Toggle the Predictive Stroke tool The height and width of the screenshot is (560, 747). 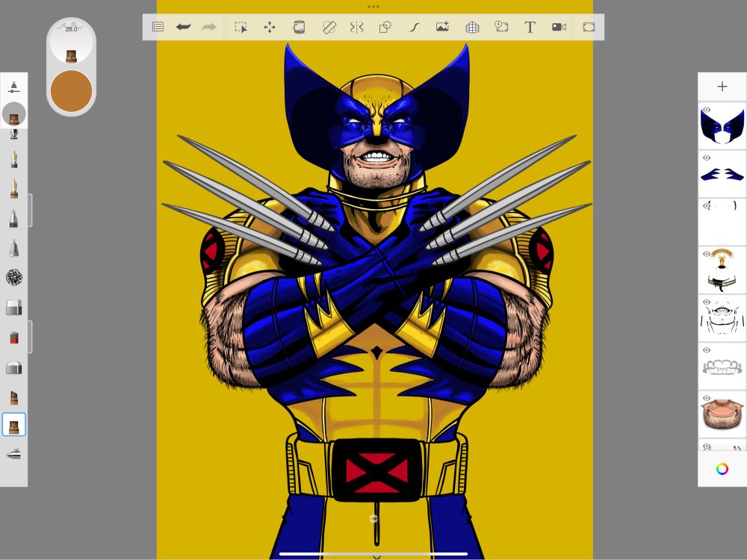coord(414,27)
